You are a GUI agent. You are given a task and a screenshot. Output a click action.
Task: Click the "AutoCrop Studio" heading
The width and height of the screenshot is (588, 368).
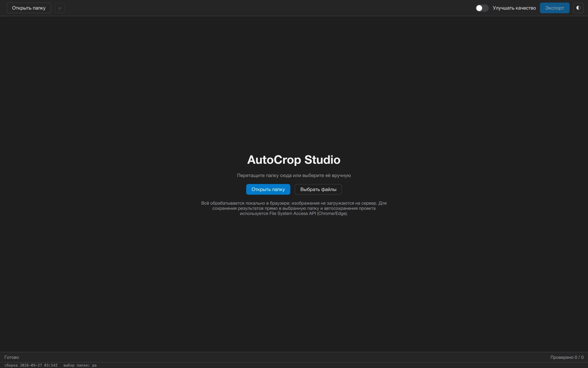[294, 160]
